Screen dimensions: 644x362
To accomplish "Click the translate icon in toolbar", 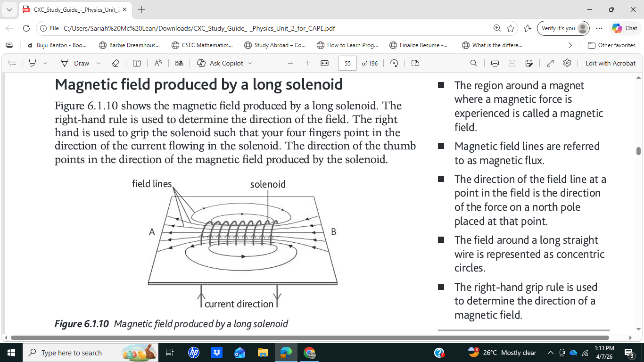I will click(179, 63).
